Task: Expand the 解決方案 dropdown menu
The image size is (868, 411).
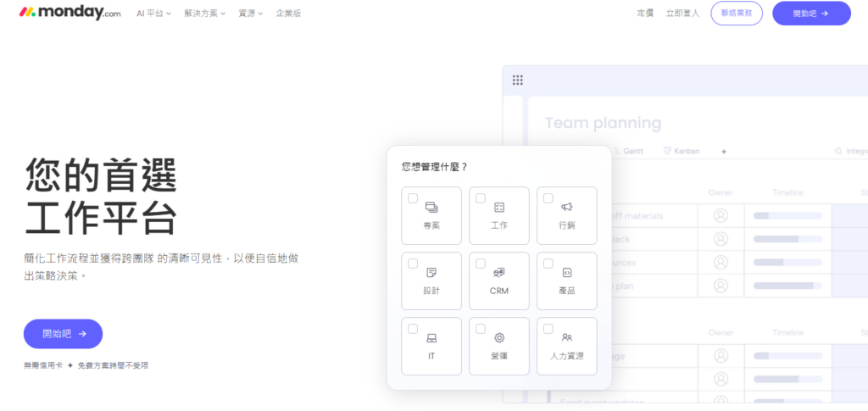Action: point(205,14)
